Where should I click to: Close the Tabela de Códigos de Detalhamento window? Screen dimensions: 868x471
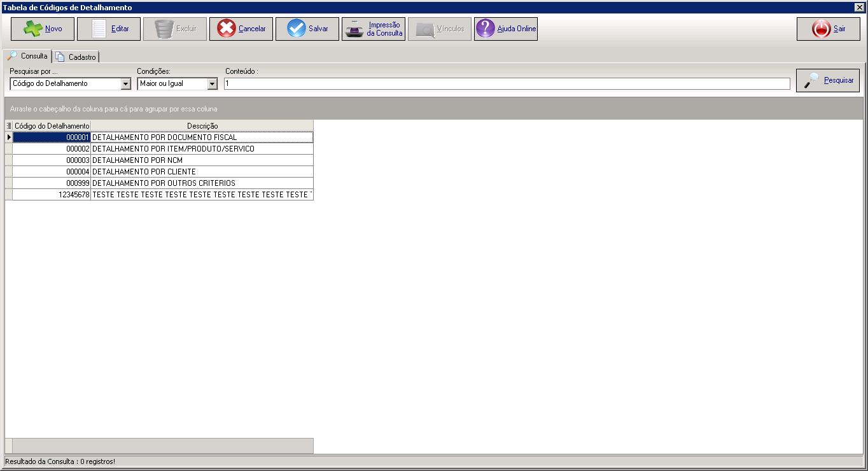click(x=859, y=7)
